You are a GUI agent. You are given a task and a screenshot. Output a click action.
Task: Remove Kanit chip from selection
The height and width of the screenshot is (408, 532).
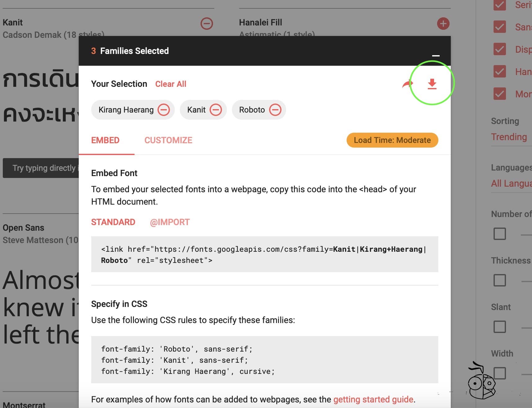tap(216, 110)
